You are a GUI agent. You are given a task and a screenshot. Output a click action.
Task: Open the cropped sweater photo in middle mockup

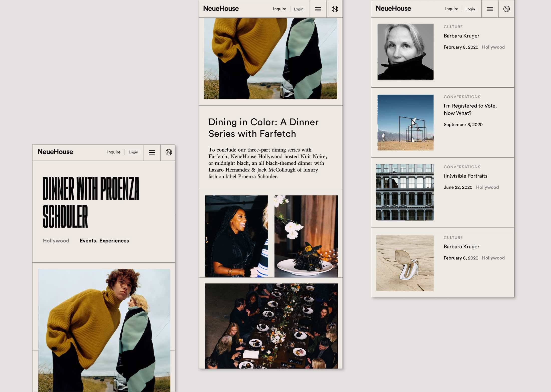[270, 58]
